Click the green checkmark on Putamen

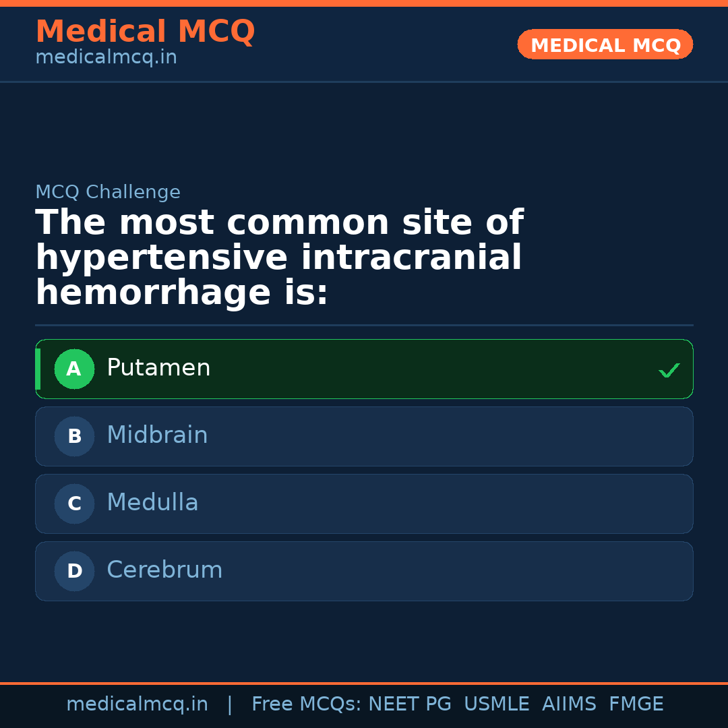pyautogui.click(x=669, y=370)
